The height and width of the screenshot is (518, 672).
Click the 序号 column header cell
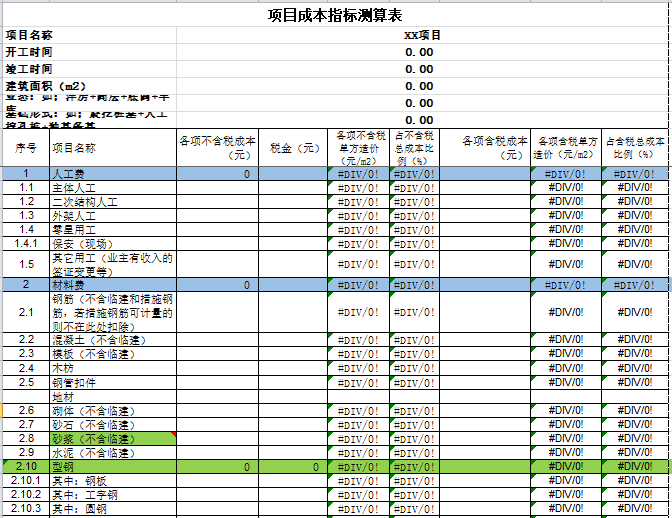26,148
